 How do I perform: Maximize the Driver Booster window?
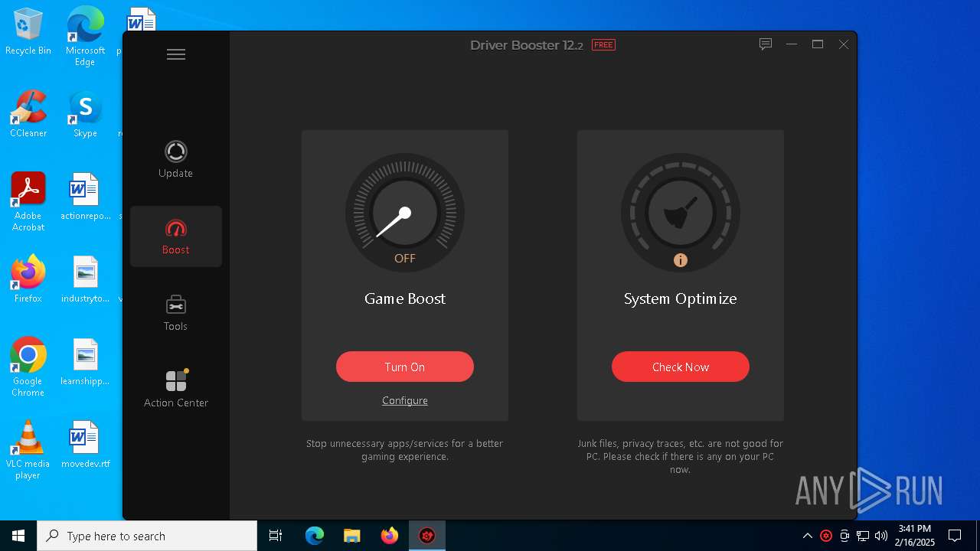pyautogui.click(x=818, y=44)
